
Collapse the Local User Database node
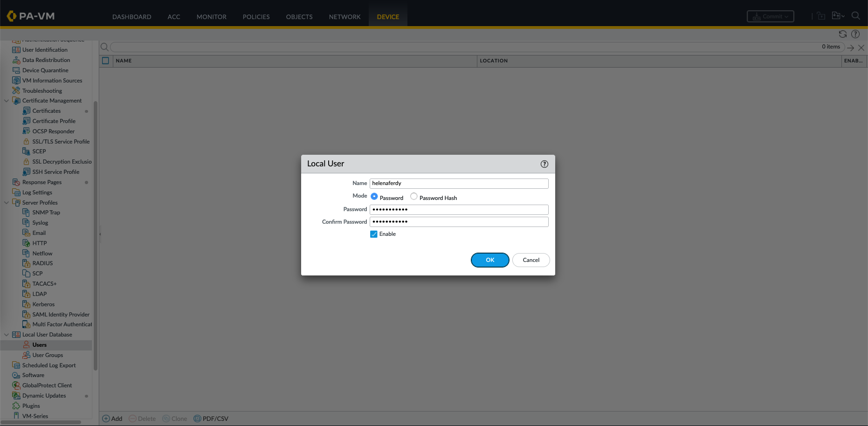pos(6,335)
